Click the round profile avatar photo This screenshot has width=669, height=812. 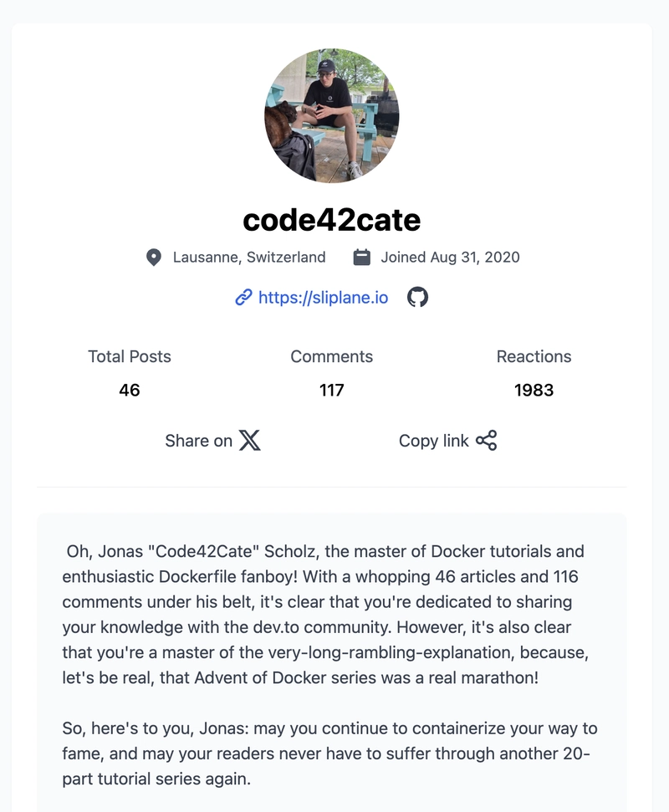(332, 115)
